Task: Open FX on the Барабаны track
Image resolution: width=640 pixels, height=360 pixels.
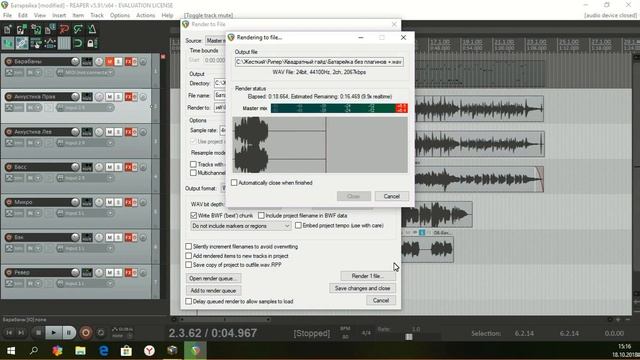Action: coord(129,62)
